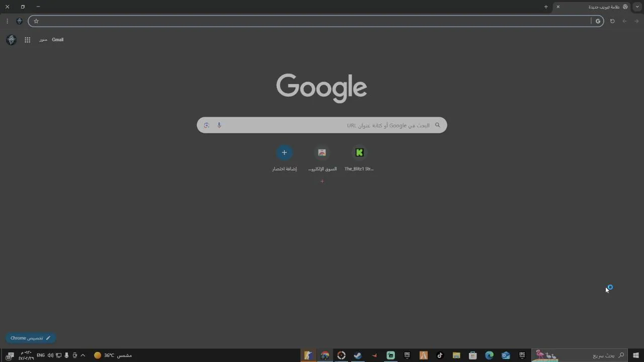Click the microphone tray icon
Viewport: 644px width, 362px height.
click(66, 355)
